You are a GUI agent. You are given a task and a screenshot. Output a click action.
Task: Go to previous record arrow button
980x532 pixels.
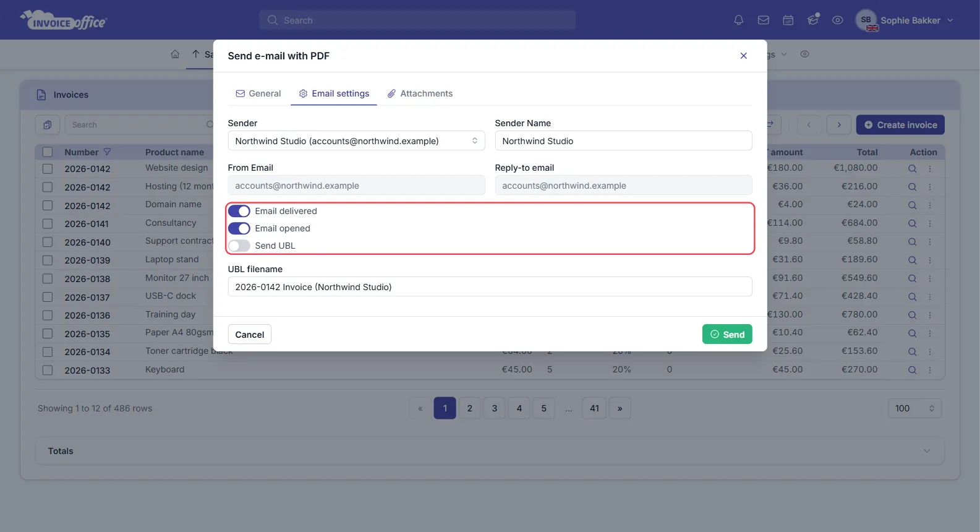click(x=809, y=125)
